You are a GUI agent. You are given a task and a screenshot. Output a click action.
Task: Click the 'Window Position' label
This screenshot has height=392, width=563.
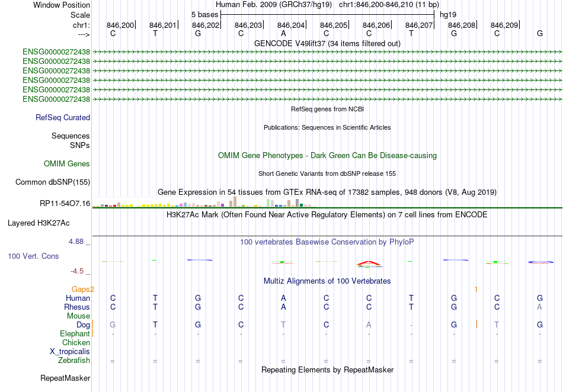(x=62, y=5)
